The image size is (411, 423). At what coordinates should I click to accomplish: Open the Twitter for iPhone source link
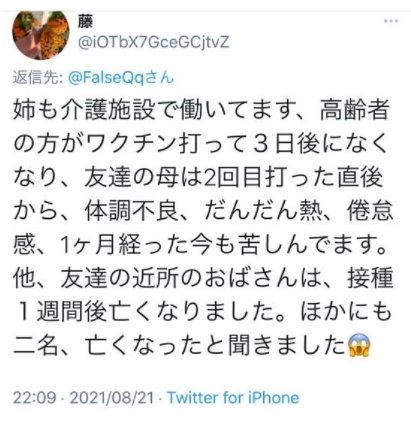[x=233, y=398]
